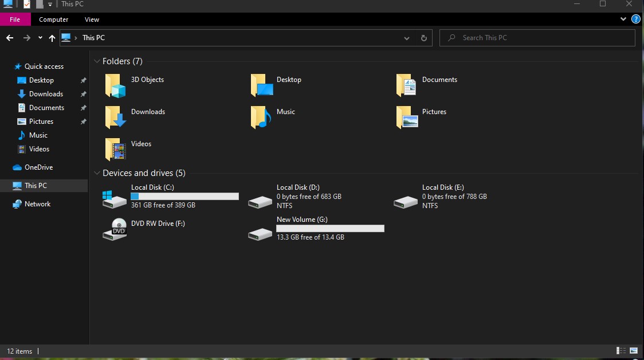Open Help with the blue question mark
644x360 pixels.
point(635,19)
